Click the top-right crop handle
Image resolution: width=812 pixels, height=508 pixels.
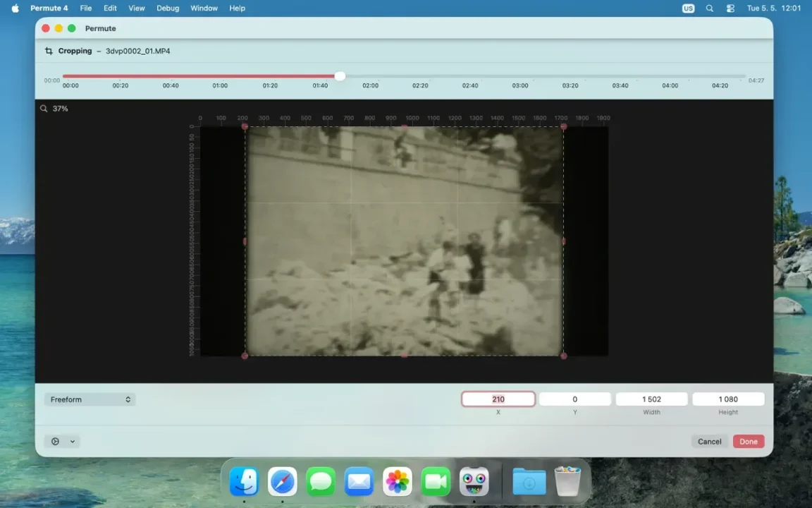563,126
